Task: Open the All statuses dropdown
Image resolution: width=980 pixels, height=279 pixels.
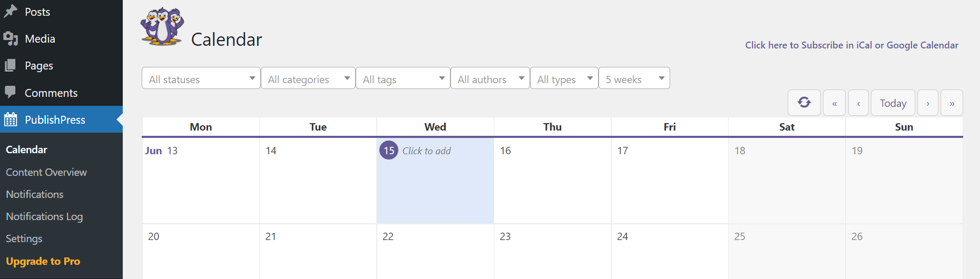Action: coord(201,78)
